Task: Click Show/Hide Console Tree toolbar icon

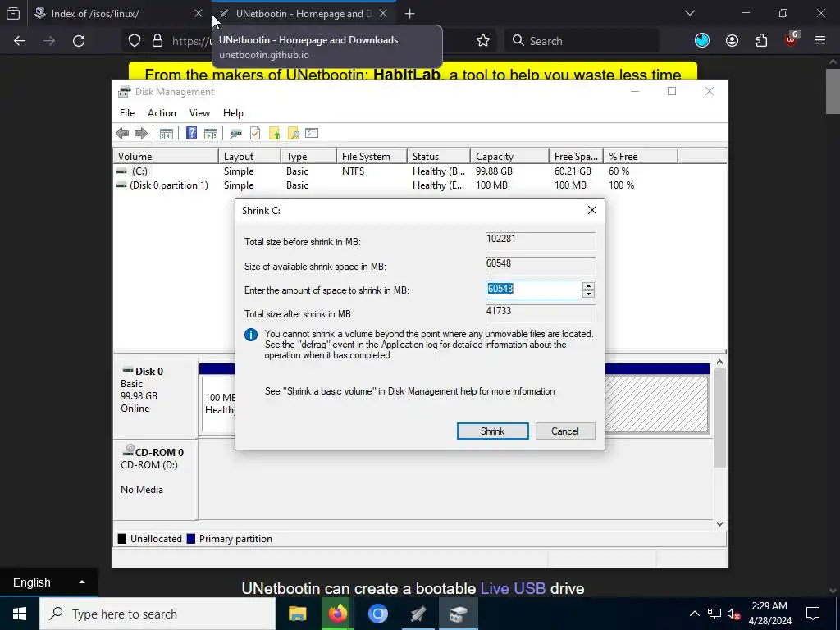Action: [166, 134]
